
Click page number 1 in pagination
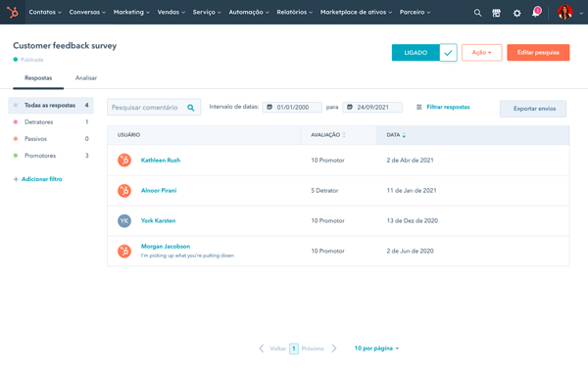(294, 349)
